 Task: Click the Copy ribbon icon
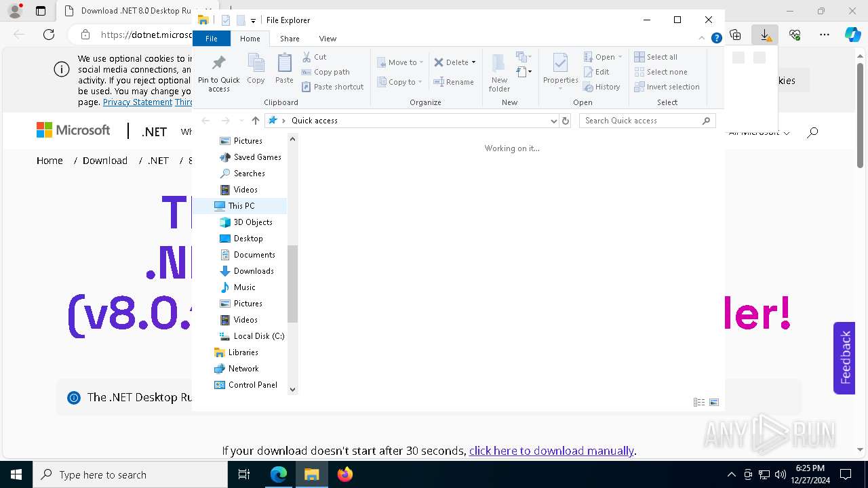click(256, 68)
